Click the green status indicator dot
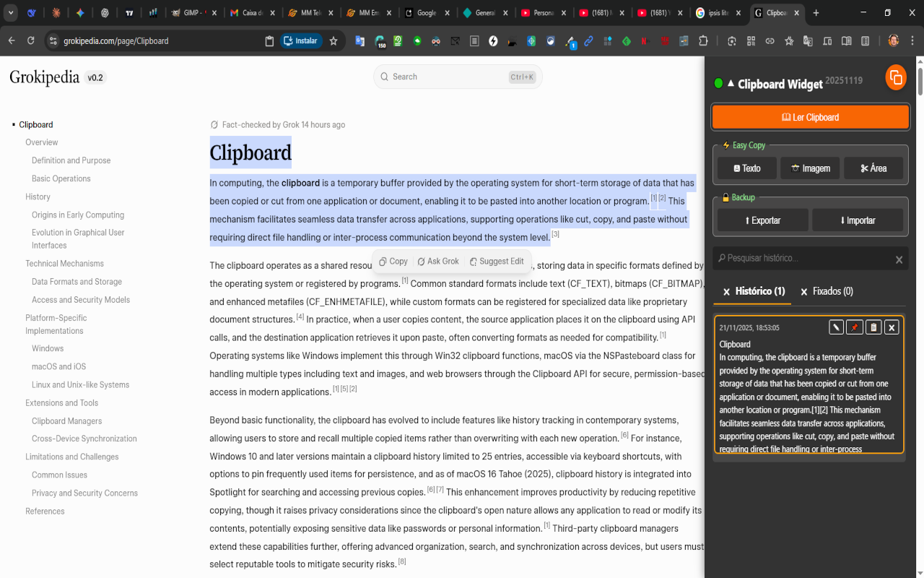924x578 pixels. 718,84
